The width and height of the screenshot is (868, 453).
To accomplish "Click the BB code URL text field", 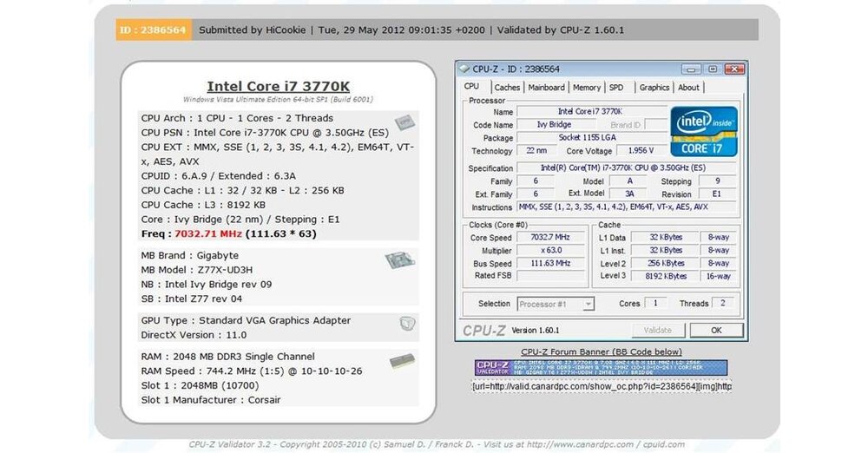I will [x=602, y=386].
